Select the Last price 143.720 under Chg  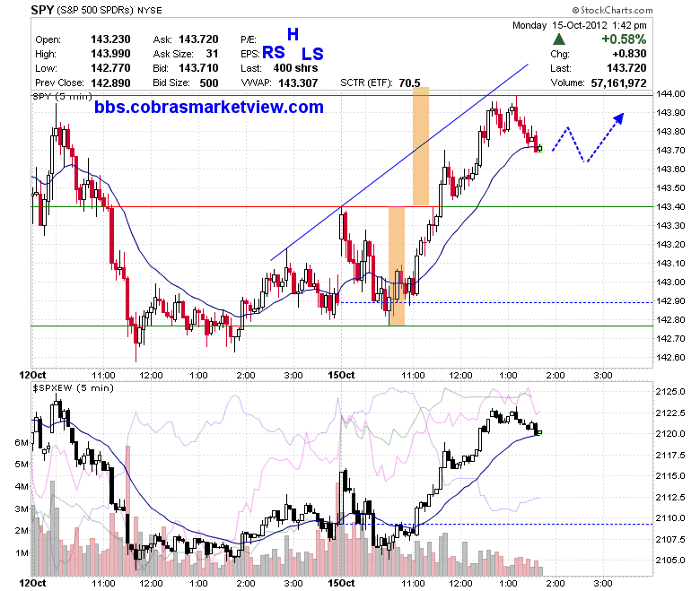626,68
